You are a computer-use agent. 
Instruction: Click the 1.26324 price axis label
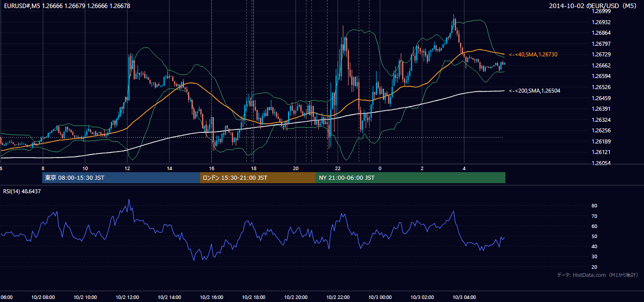(x=601, y=120)
